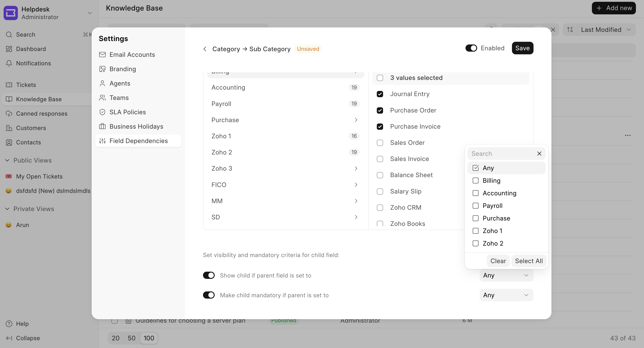644x348 pixels.
Task: Check the Sales Order checkbox
Action: tap(380, 143)
